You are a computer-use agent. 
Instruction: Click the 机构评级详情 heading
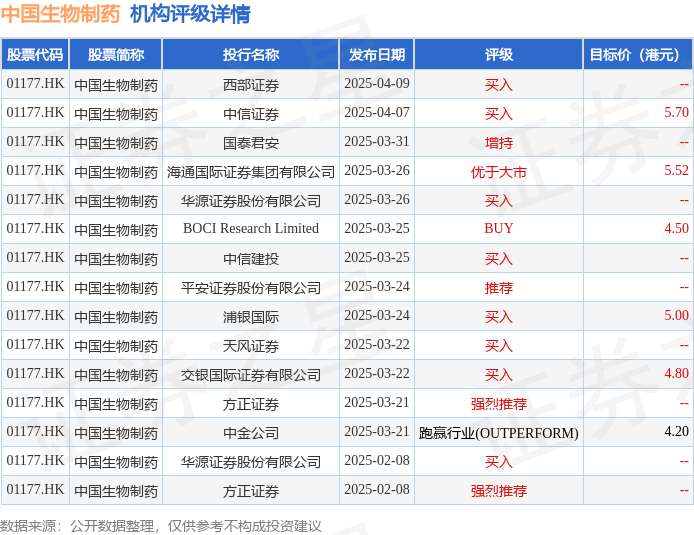pos(190,14)
